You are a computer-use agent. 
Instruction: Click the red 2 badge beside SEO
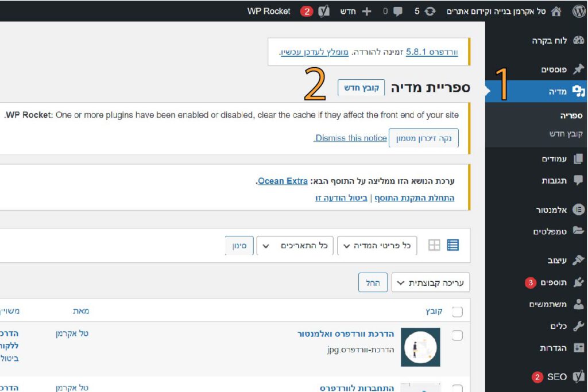click(537, 377)
